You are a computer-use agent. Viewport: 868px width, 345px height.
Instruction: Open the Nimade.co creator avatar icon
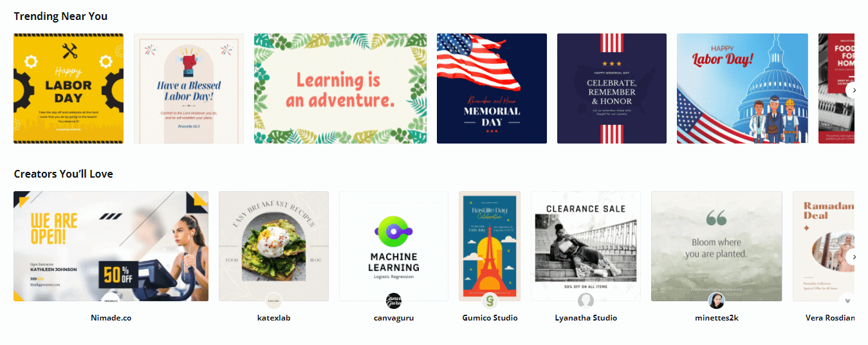coord(111,301)
